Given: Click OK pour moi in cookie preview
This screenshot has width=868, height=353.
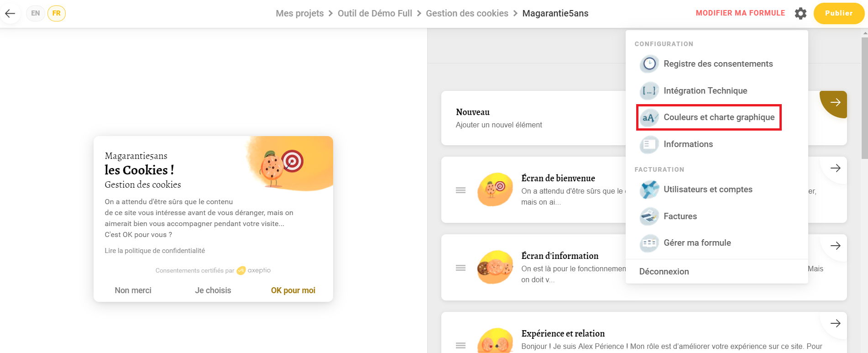Looking at the screenshot, I should pyautogui.click(x=293, y=290).
